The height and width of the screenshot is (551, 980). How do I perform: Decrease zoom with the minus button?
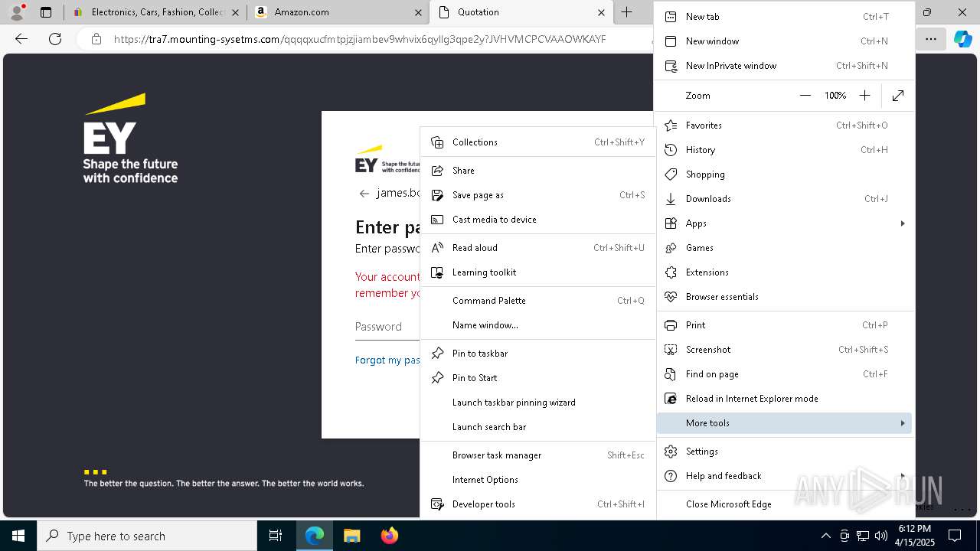[x=805, y=96]
